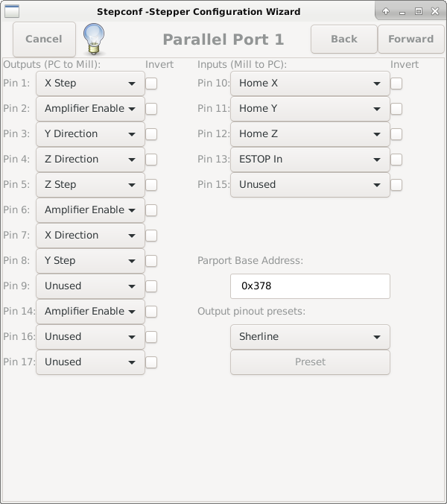Open the Pin 3 Y Direction dropdown

point(90,134)
